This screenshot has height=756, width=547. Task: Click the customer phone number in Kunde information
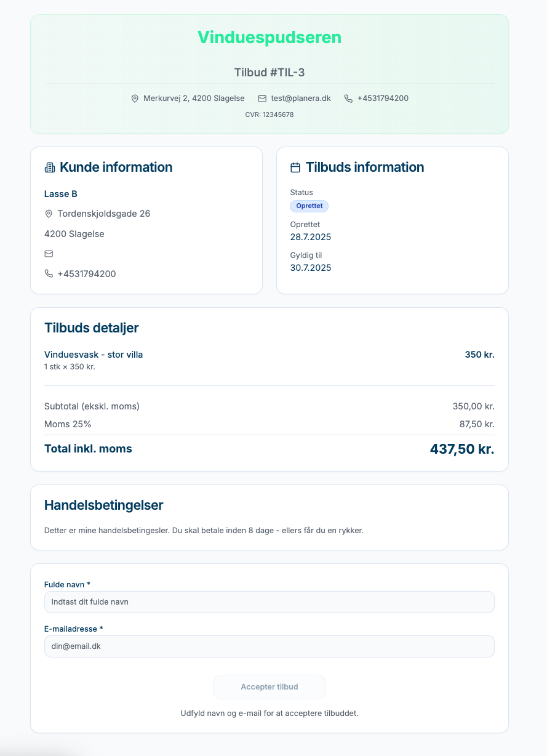[87, 274]
